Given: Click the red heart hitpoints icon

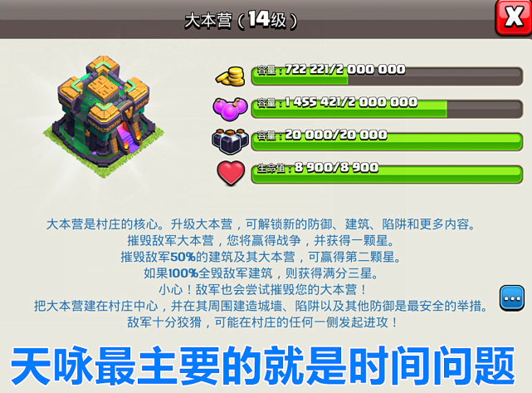Looking at the screenshot, I should [x=231, y=174].
